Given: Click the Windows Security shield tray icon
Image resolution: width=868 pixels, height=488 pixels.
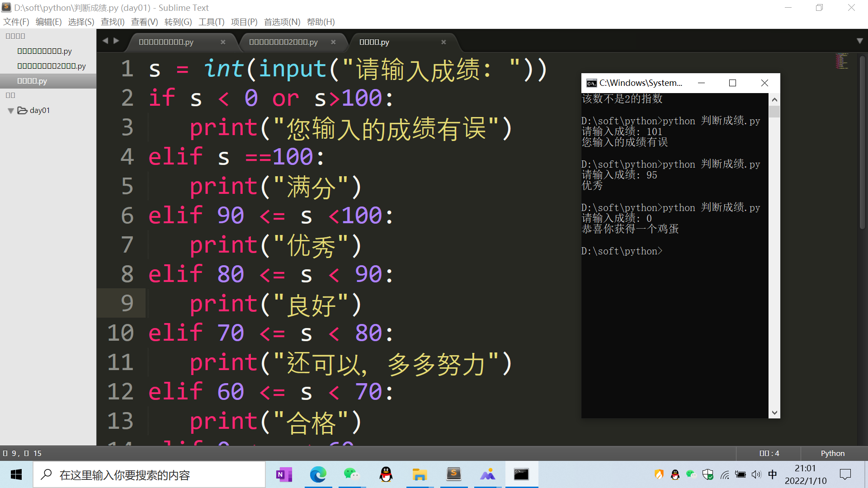Looking at the screenshot, I should (708, 474).
